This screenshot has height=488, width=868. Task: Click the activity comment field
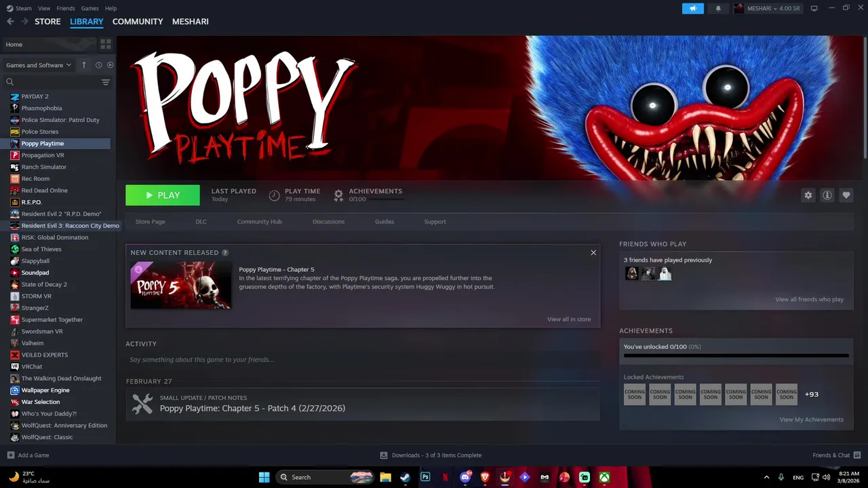(362, 360)
